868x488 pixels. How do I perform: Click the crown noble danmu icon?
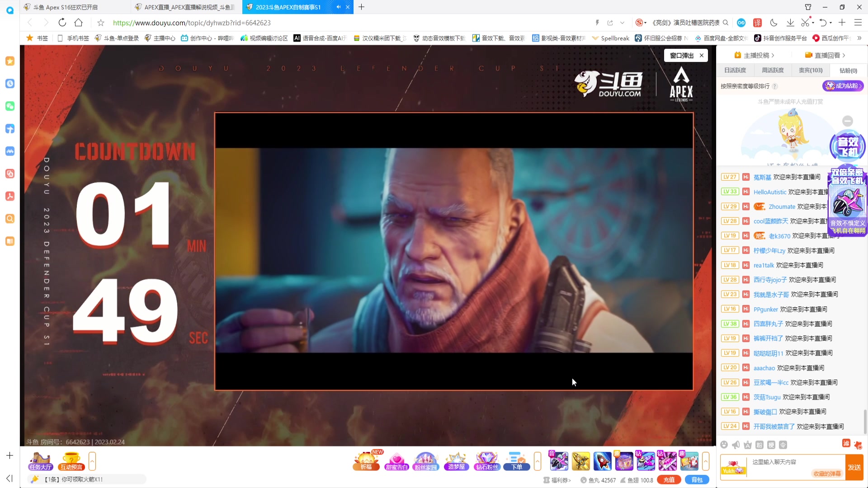point(748,445)
